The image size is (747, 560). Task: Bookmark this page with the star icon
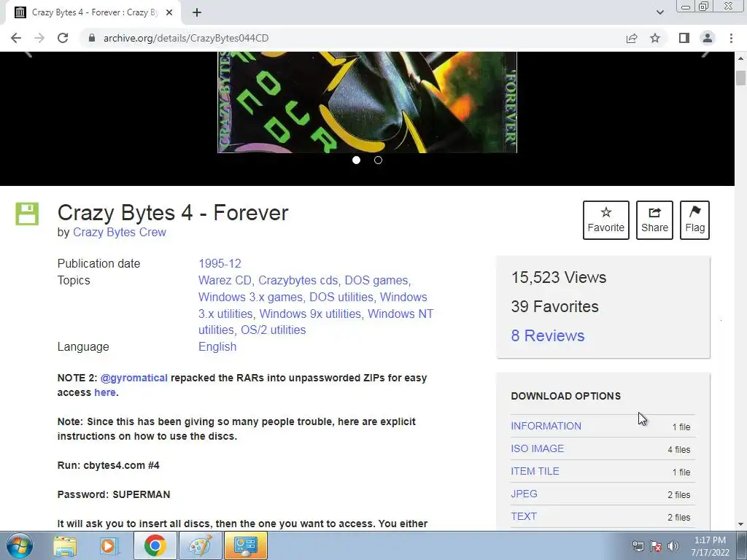(655, 38)
